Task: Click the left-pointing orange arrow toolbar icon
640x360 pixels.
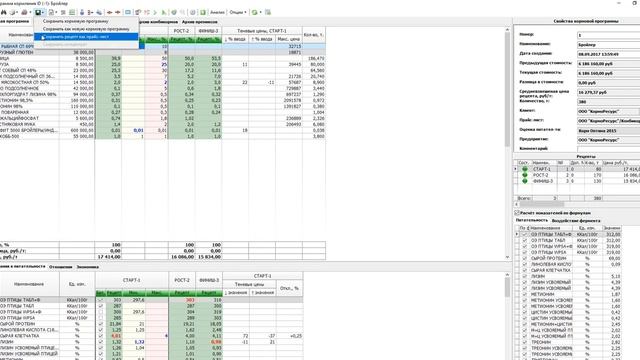Action: tap(109, 12)
